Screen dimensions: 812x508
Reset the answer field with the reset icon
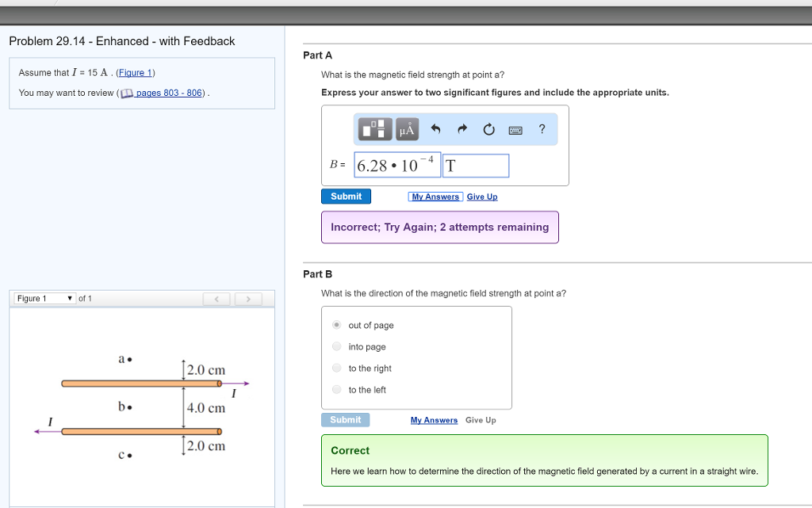click(489, 129)
